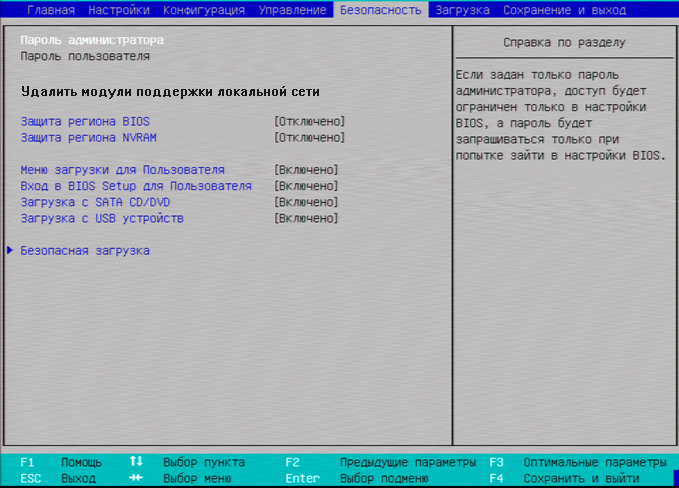Select Пароль пользователя option
The height and width of the screenshot is (488, 679).
85,57
